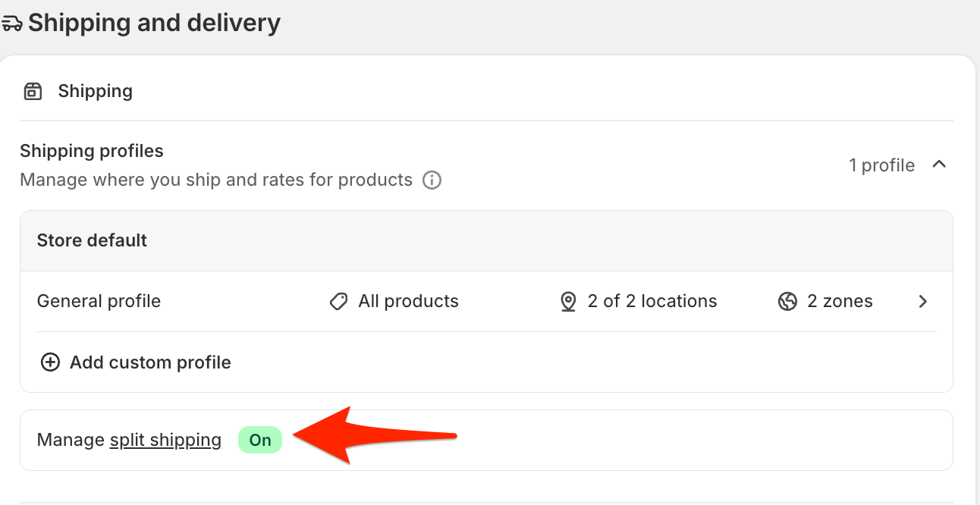Open General profile via right chevron arrow
Image resolution: width=980 pixels, height=505 pixels.
coord(923,302)
